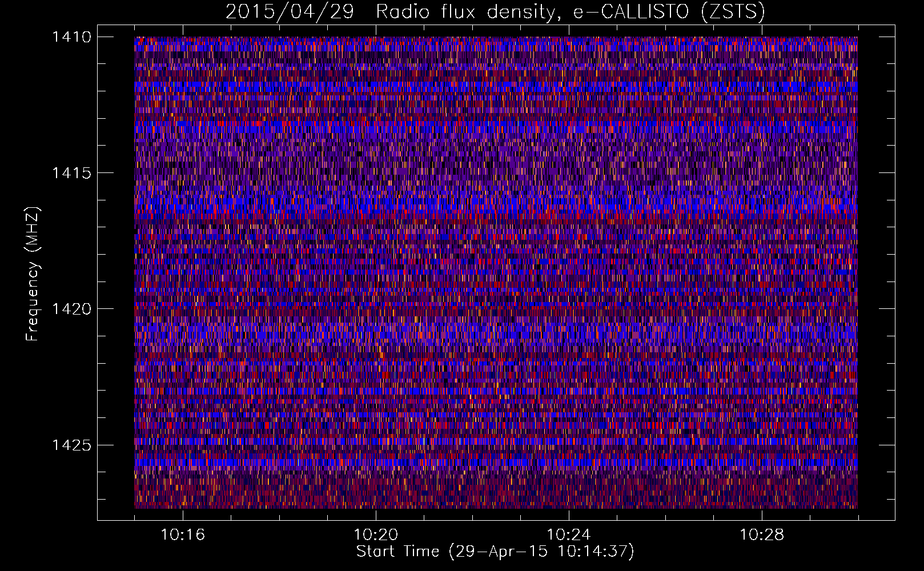Click the 10:24 time tick label
The image size is (924, 571).
[569, 535]
